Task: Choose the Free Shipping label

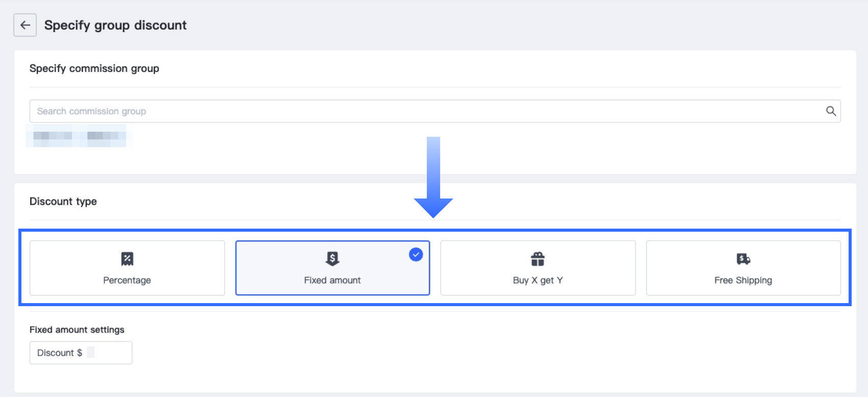Action: coord(743,280)
